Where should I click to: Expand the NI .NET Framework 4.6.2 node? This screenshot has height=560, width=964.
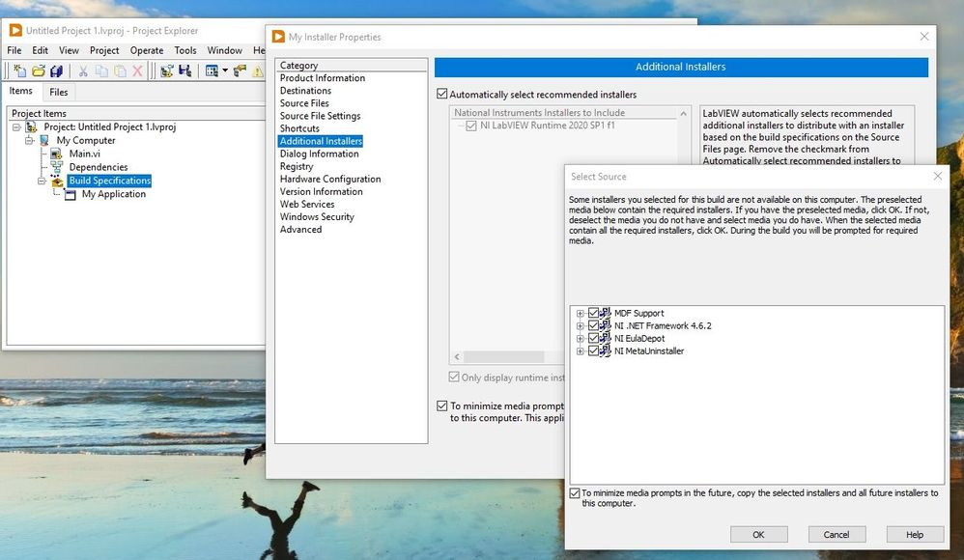point(580,325)
